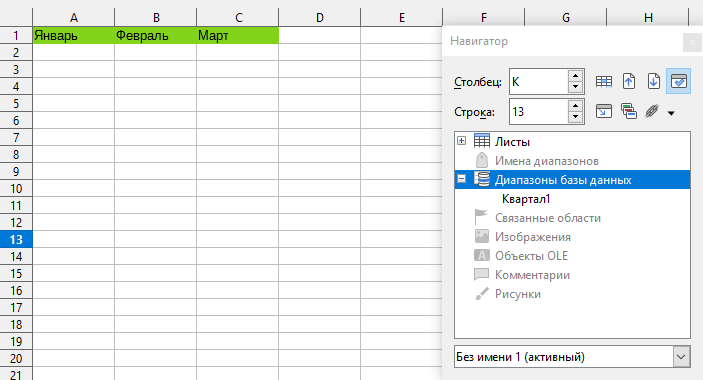
Task: Select Изображения in the navigator tree
Action: pos(533,237)
